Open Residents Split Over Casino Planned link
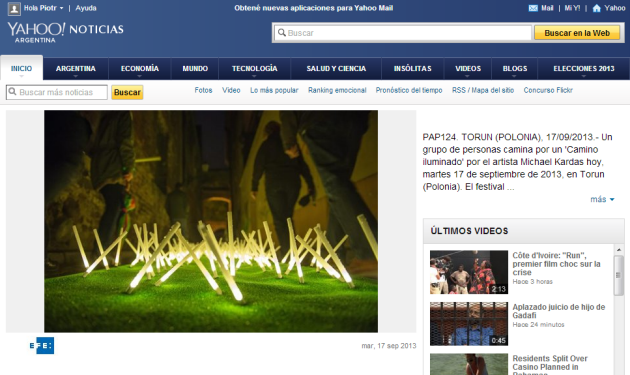630x375 pixels. click(x=550, y=365)
